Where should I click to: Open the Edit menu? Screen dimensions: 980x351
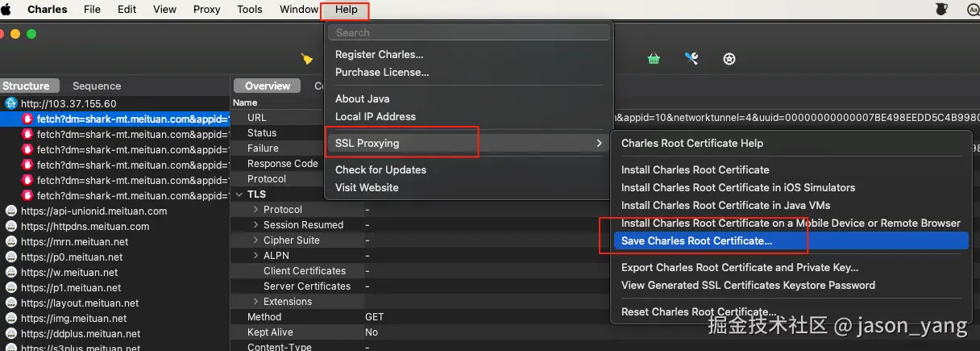coord(127,10)
